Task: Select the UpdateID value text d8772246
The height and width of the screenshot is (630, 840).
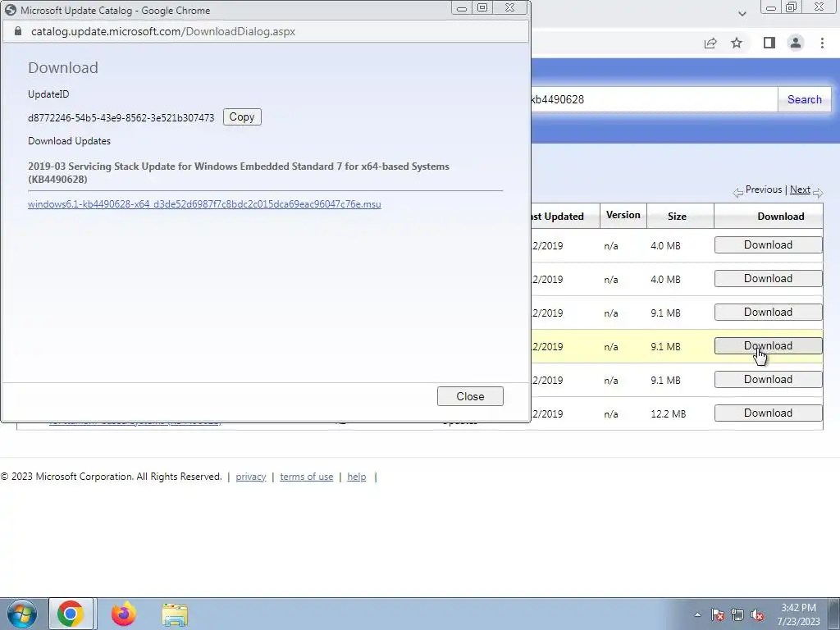Action: 121,118
